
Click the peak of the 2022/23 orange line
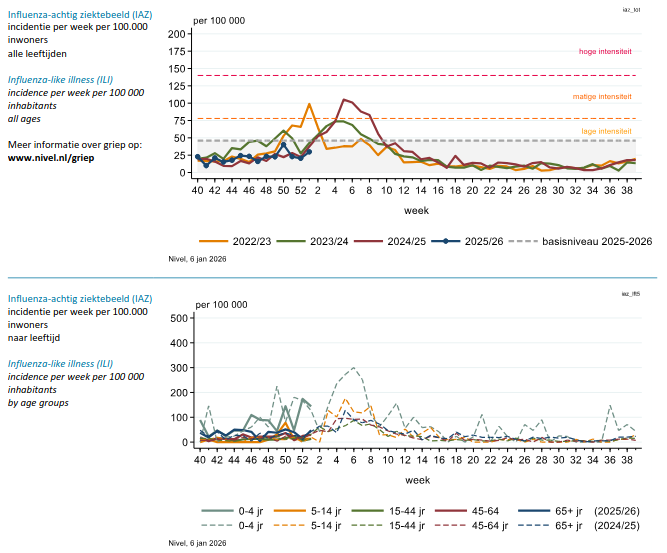309,104
